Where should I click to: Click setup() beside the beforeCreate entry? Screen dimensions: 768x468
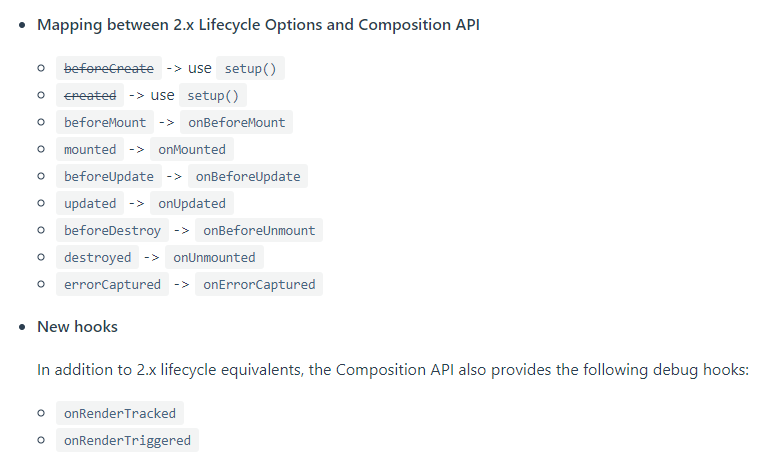click(x=250, y=69)
